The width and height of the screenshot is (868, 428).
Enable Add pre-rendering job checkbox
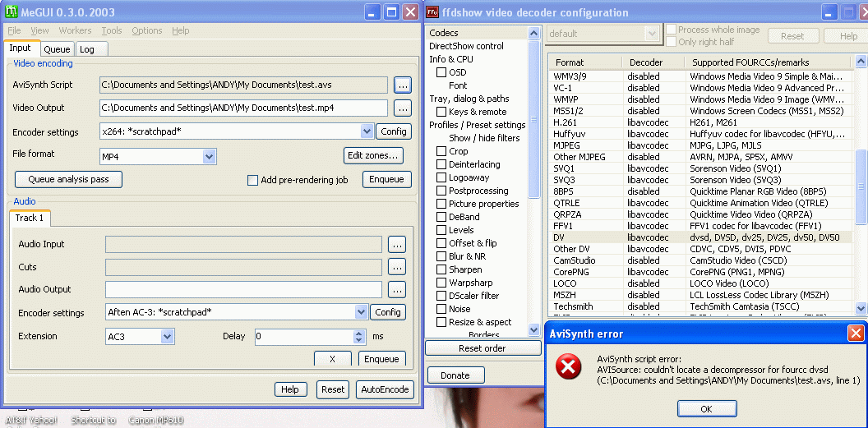click(x=252, y=180)
